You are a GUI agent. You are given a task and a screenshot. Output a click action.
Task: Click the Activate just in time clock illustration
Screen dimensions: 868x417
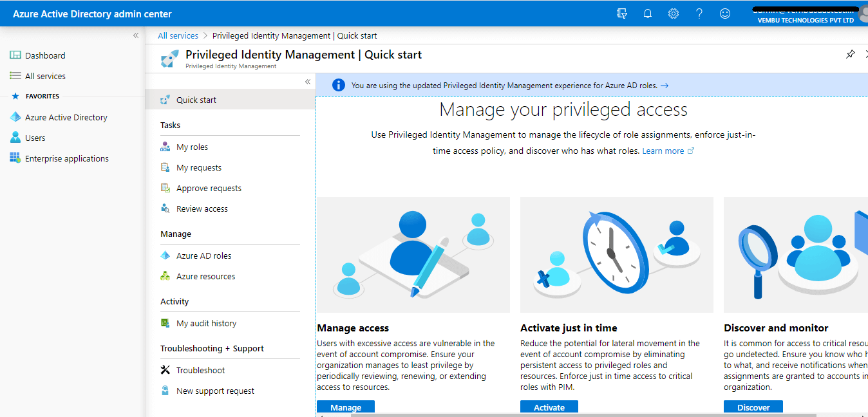pyautogui.click(x=617, y=255)
